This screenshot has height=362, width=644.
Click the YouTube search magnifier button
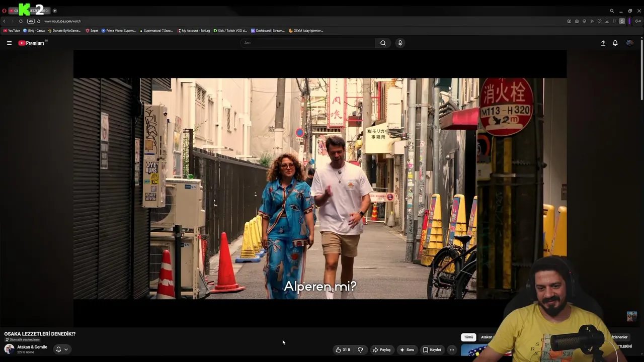point(383,43)
